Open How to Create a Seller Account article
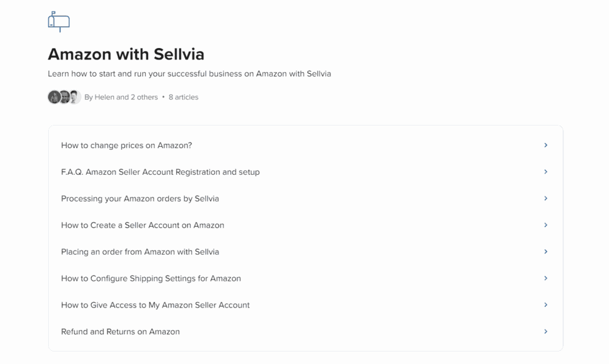Viewport: 609px width, 364px height. tap(306, 225)
